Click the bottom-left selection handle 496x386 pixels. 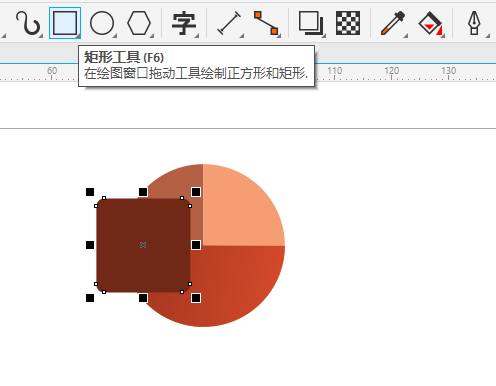(x=90, y=298)
